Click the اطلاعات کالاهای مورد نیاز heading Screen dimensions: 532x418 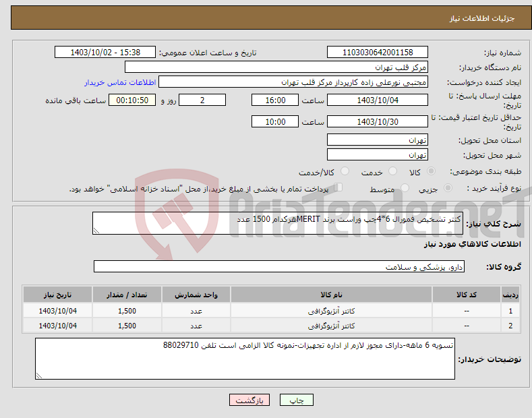[x=472, y=244]
